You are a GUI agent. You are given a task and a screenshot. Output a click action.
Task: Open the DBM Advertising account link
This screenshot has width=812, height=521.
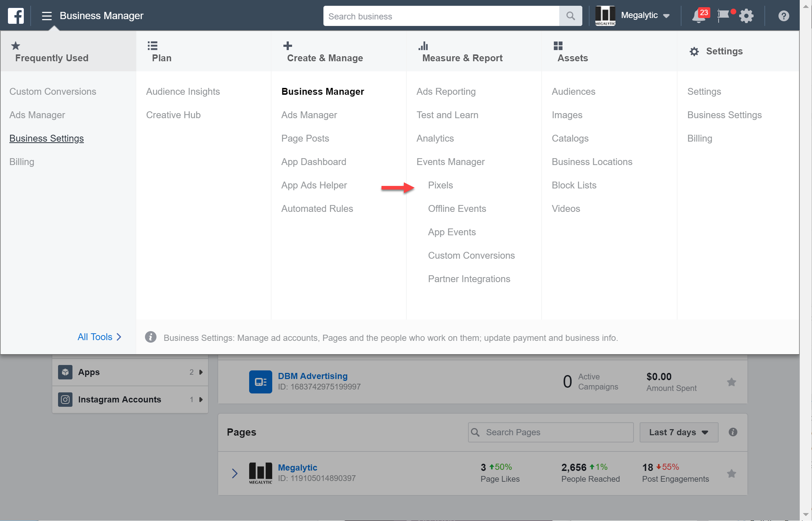312,376
